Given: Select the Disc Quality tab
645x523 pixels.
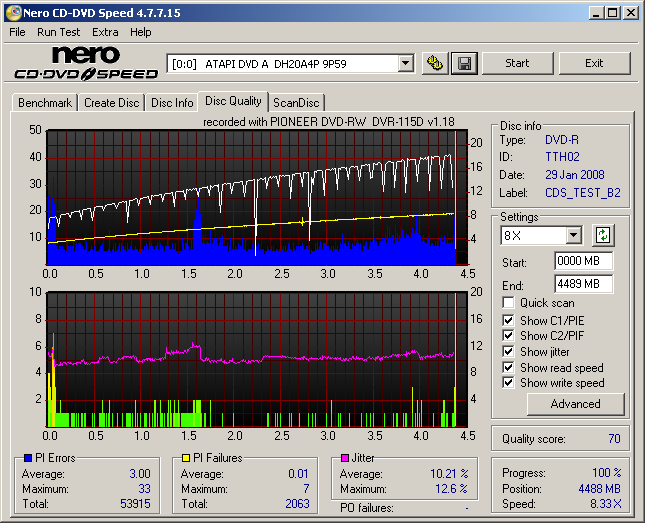Looking at the screenshot, I should coord(233,101).
